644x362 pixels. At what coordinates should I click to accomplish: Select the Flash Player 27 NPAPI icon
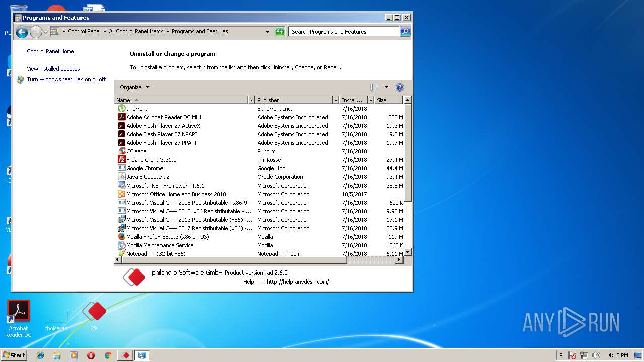point(121,134)
